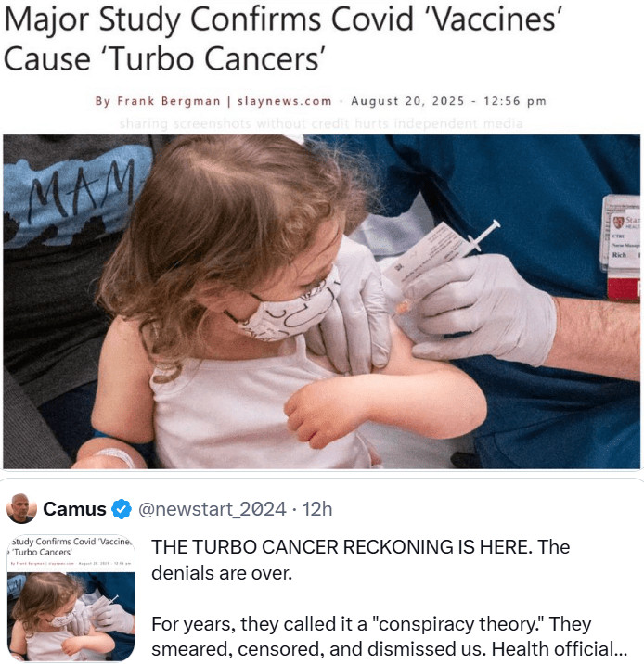Image resolution: width=644 pixels, height=664 pixels.
Task: Click the 12h post timestamp
Action: pos(317,509)
